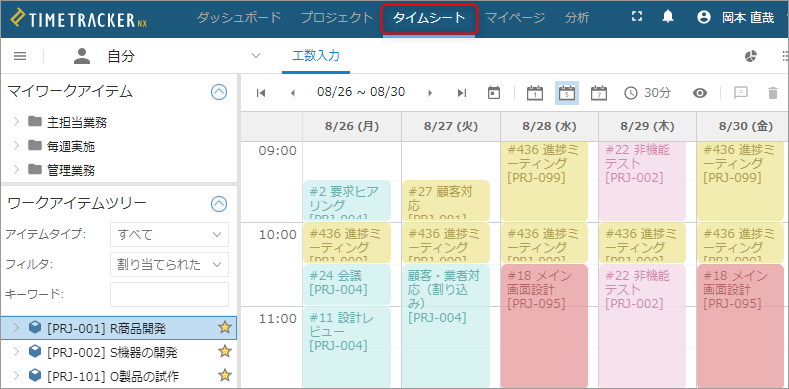Image resolution: width=789 pixels, height=389 pixels.
Task: Collapse the ワークアイテムツリー panel
Action: (x=219, y=204)
